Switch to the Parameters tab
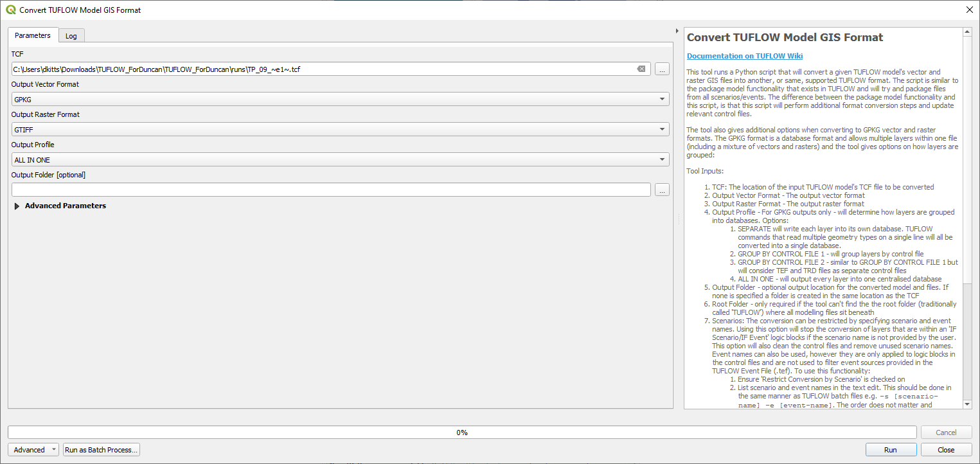Image resolution: width=980 pixels, height=464 pixels. (33, 35)
